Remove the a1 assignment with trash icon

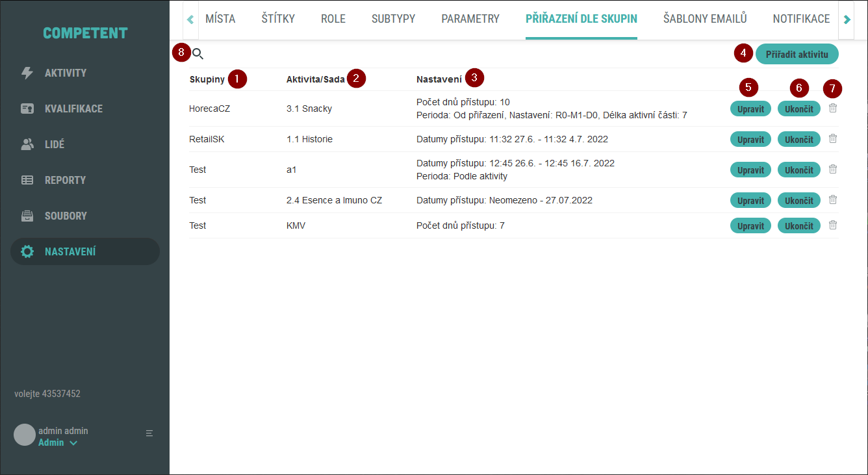(833, 169)
